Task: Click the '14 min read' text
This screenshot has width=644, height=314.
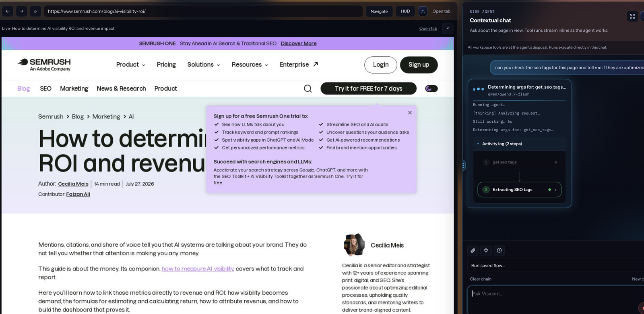Action: 107,184
